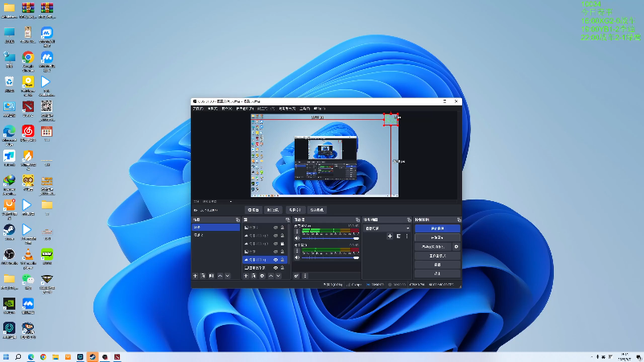
Task: Move selected source up with arrow icon
Action: (x=270, y=276)
